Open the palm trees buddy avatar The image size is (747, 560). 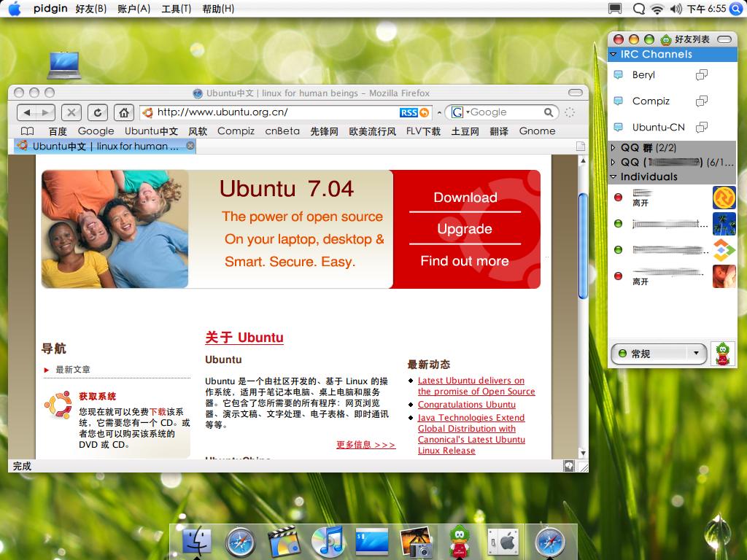(x=724, y=224)
